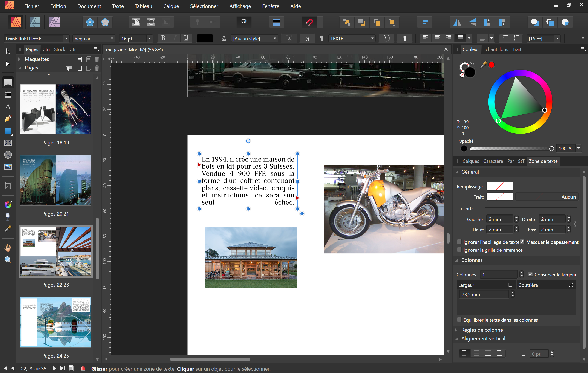The height and width of the screenshot is (373, 588).
Task: Justify paragraph text left
Action: pos(460,38)
